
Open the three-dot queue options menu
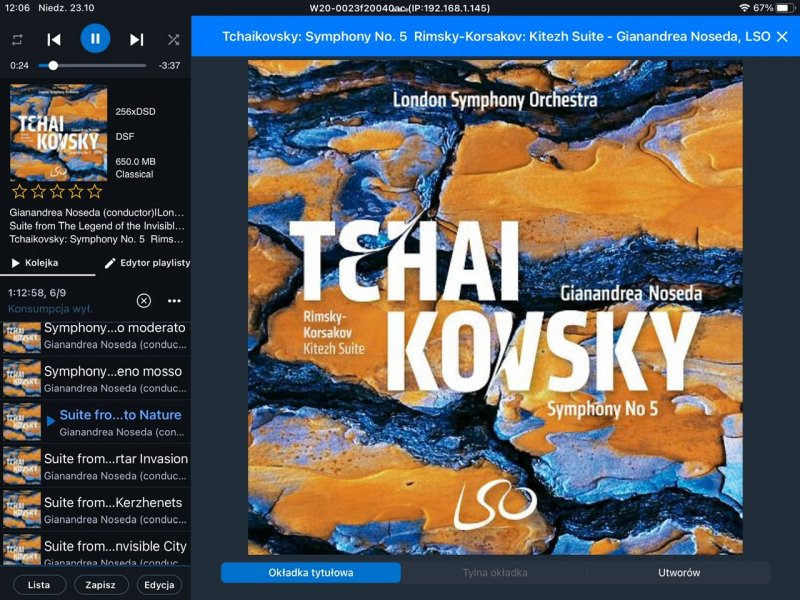(x=174, y=301)
